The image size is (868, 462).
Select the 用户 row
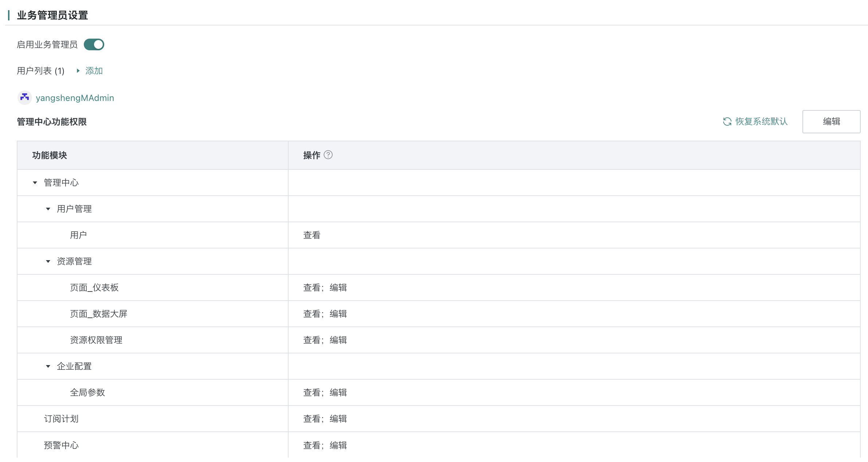click(78, 235)
